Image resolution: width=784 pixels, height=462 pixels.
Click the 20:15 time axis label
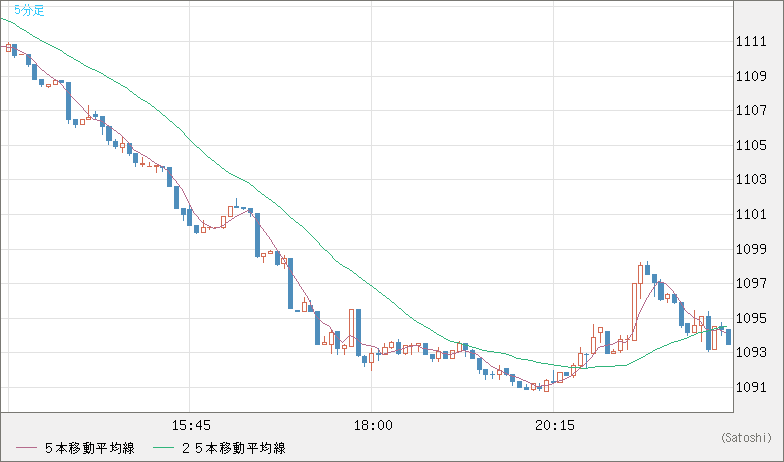click(x=555, y=426)
